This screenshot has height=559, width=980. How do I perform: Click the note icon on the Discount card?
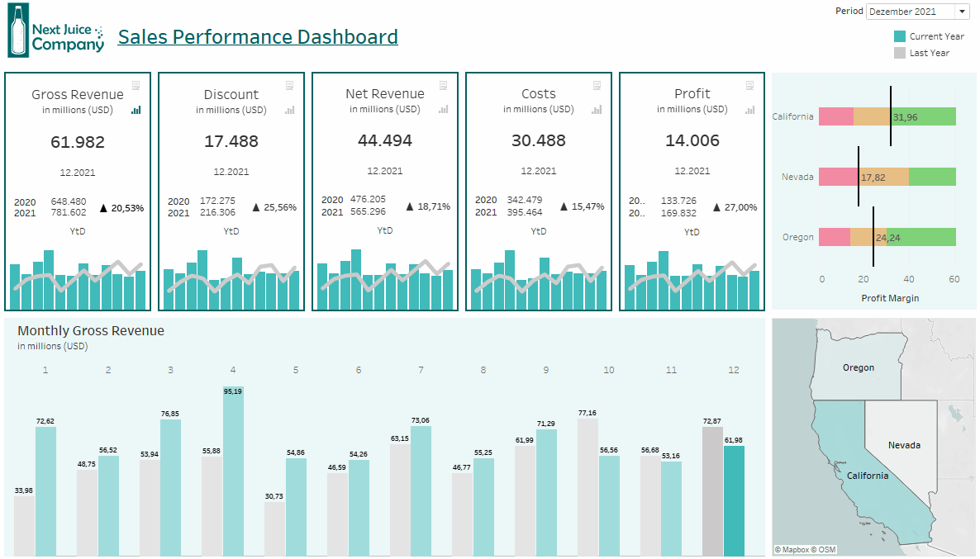[290, 85]
